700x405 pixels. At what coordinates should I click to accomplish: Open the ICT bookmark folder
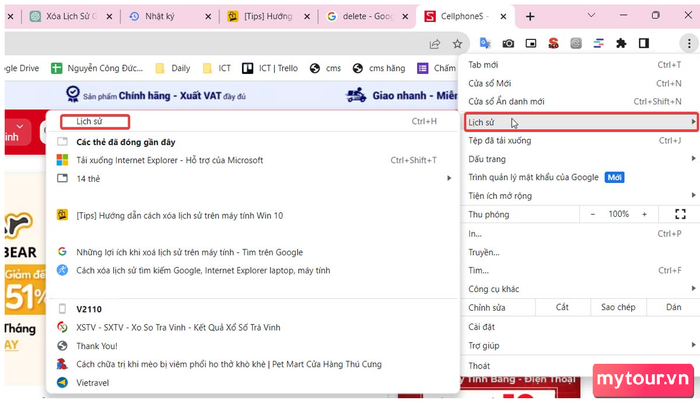coord(217,68)
